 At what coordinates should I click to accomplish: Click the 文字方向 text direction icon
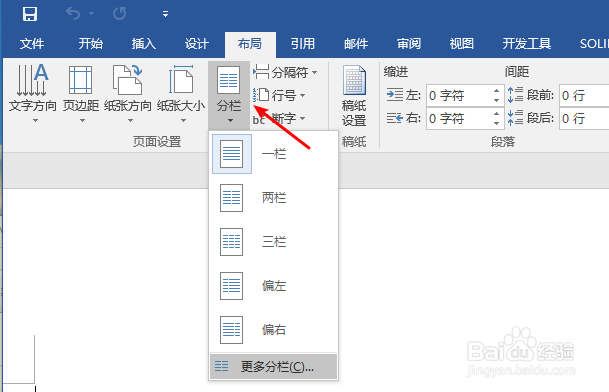tap(33, 80)
